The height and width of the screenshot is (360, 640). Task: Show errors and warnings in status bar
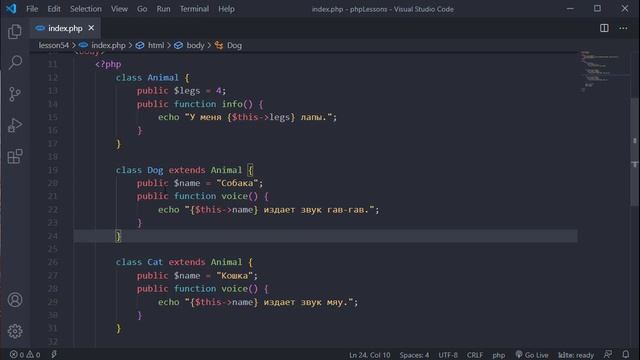click(x=25, y=355)
